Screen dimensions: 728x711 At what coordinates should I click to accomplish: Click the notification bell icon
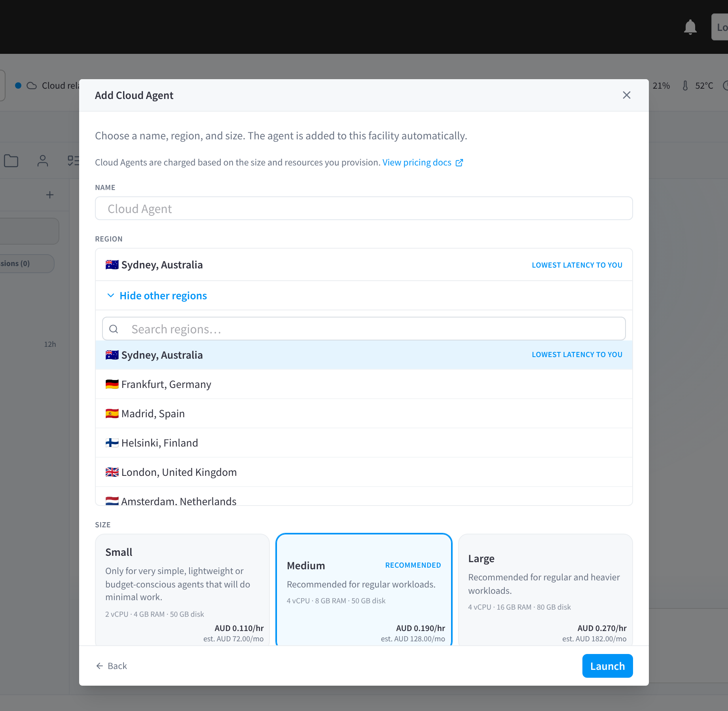[x=690, y=27]
